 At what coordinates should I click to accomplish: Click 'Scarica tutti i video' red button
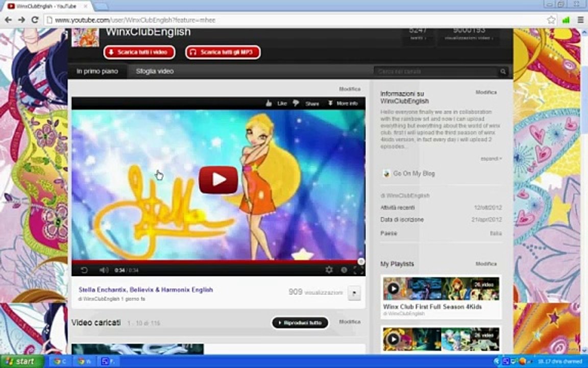[x=139, y=52]
